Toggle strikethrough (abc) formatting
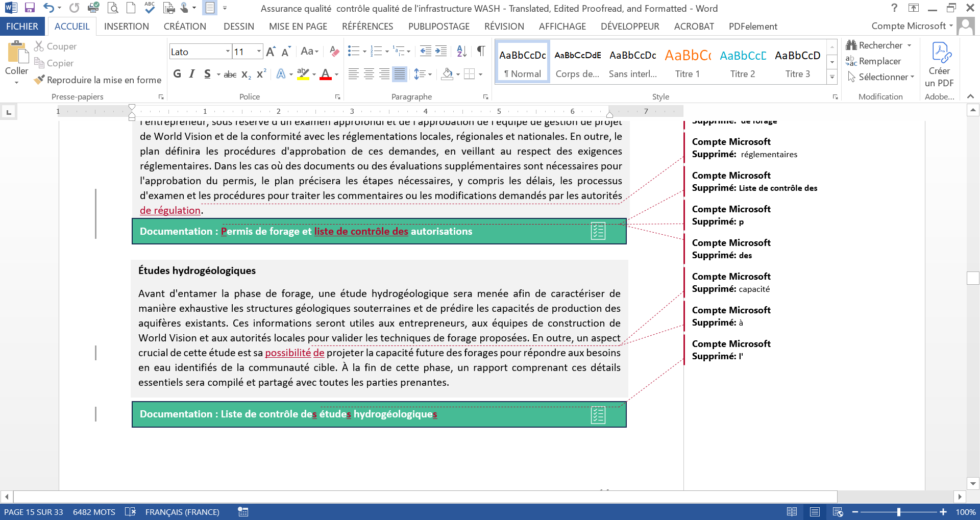 coord(230,75)
